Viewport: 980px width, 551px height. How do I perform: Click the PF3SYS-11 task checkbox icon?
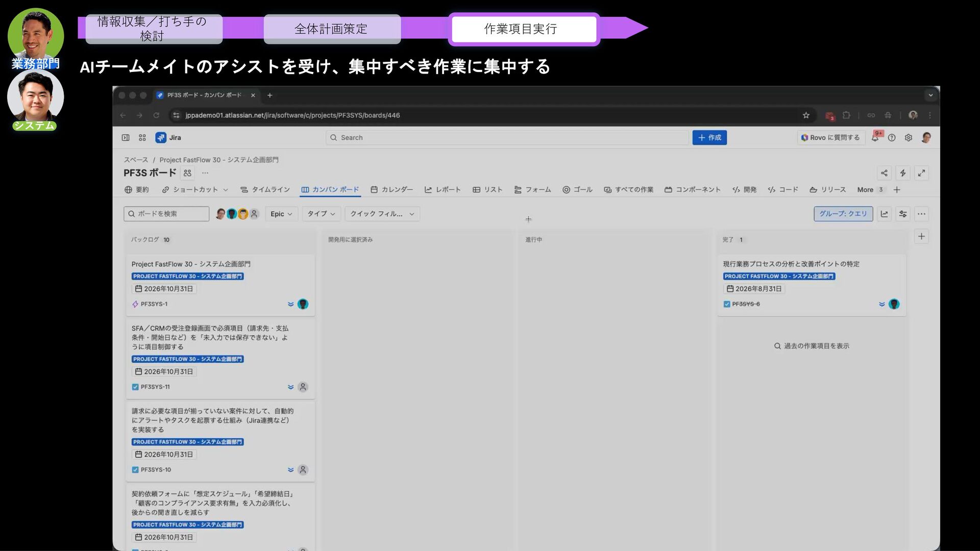(x=135, y=387)
